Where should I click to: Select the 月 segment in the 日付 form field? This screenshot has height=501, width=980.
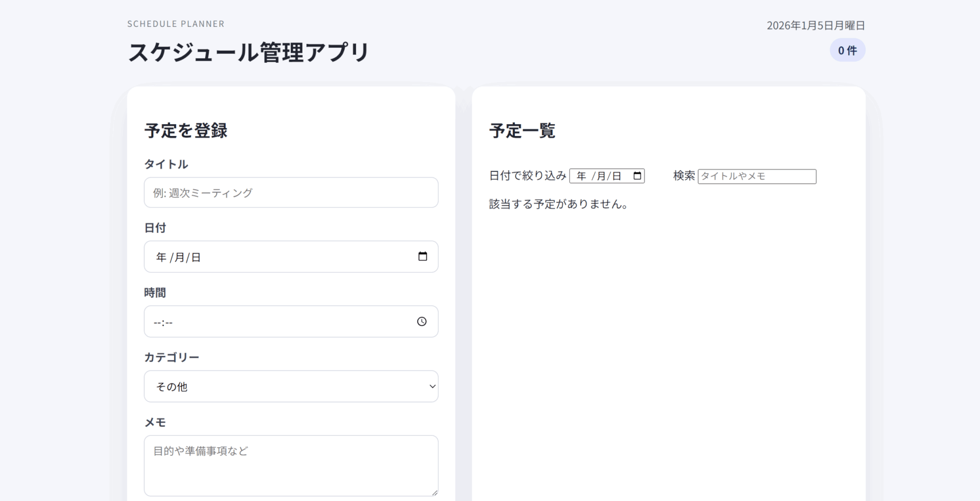point(179,257)
